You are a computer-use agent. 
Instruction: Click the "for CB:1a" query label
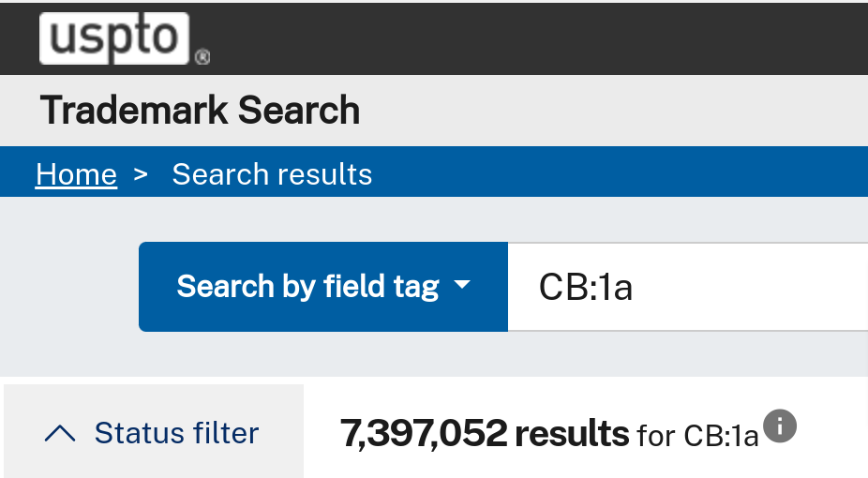click(x=697, y=436)
